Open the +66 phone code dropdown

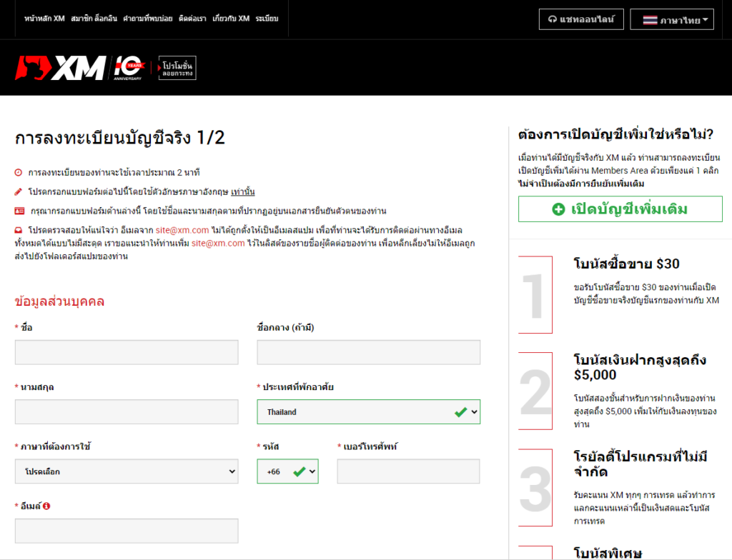point(287,471)
